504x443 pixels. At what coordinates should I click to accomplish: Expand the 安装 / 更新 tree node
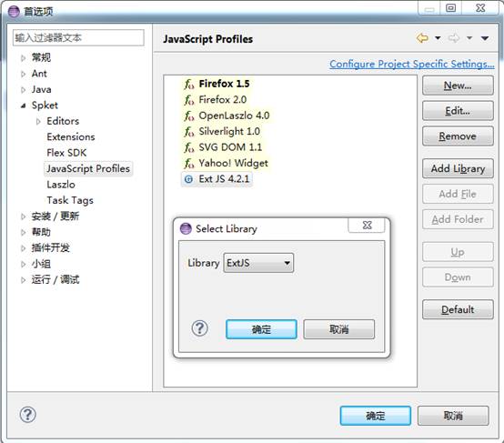tap(23, 216)
